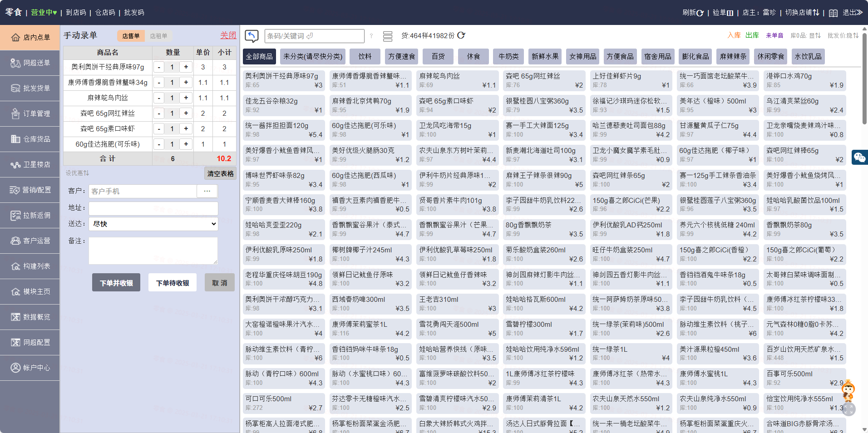
Task: Increase quantity of 奥利奥饼干经典原味97g
Action: pos(186,67)
